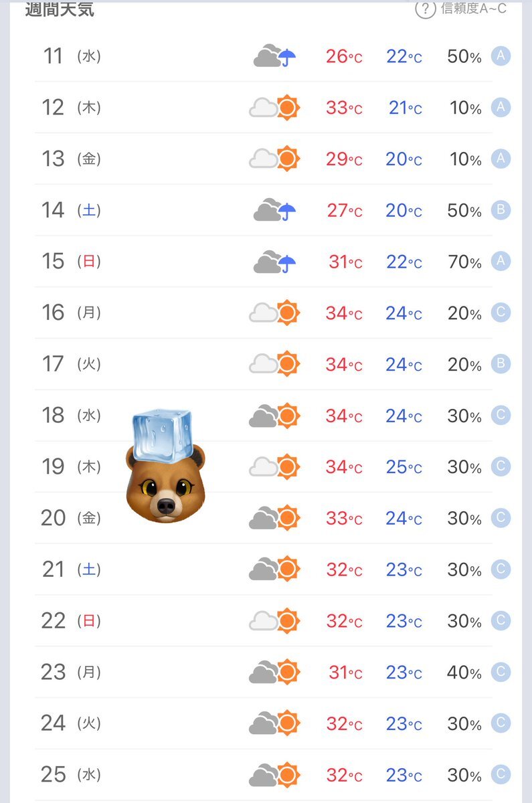This screenshot has width=532, height=803.
Task: Click the question mark help icon beside 信頼度A~C
Action: click(426, 9)
